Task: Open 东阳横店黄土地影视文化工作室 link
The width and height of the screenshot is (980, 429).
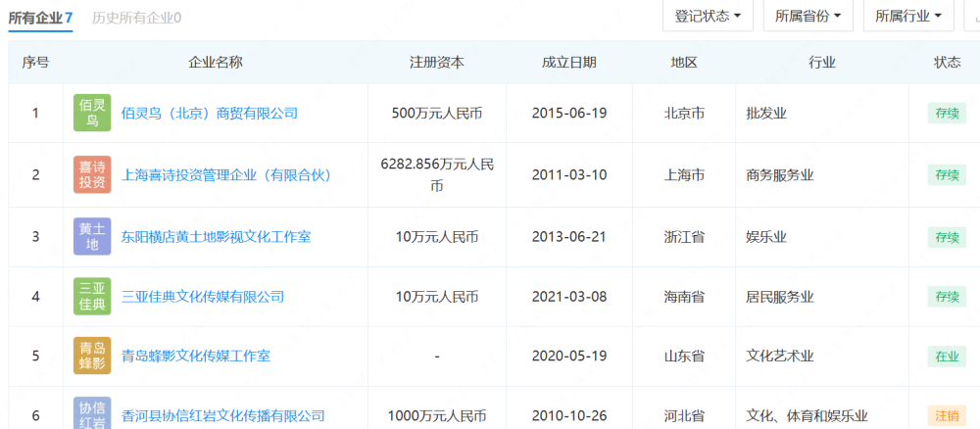Action: (x=216, y=236)
